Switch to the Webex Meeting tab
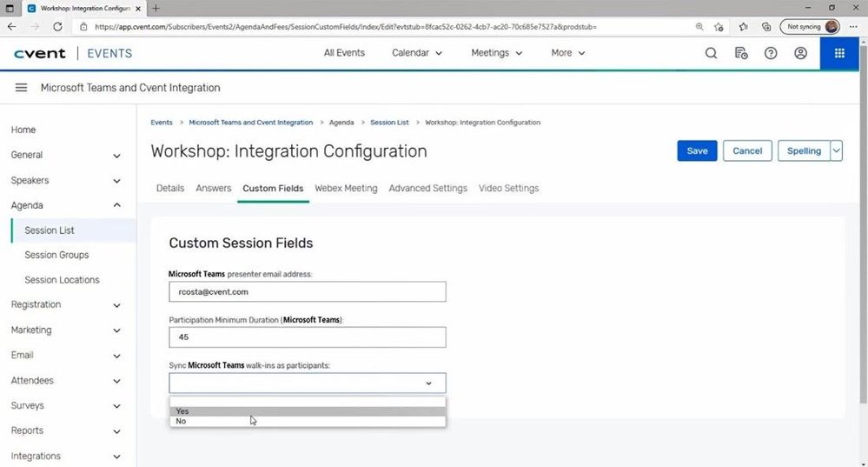 click(346, 189)
